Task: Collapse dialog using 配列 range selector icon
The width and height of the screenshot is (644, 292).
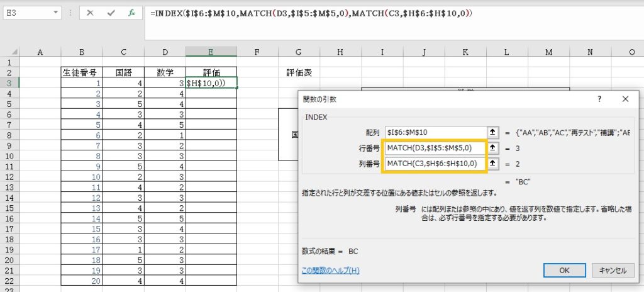Action: (x=494, y=133)
